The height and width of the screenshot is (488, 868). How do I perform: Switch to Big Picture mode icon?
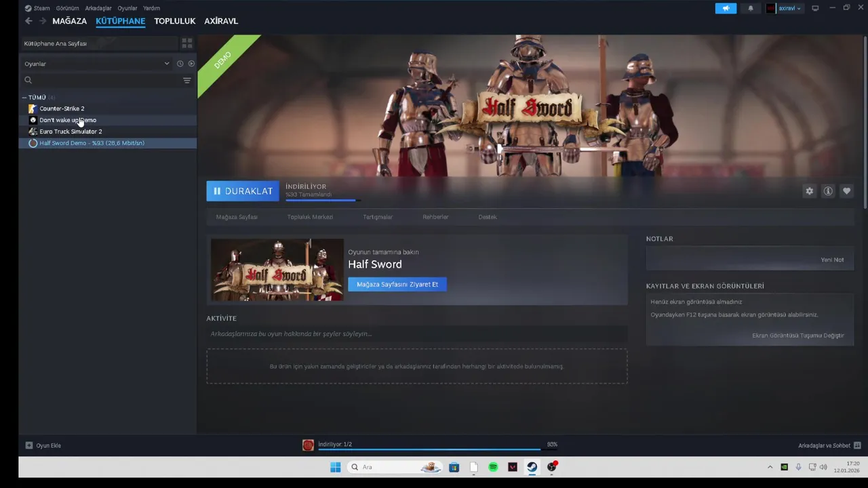pos(815,8)
